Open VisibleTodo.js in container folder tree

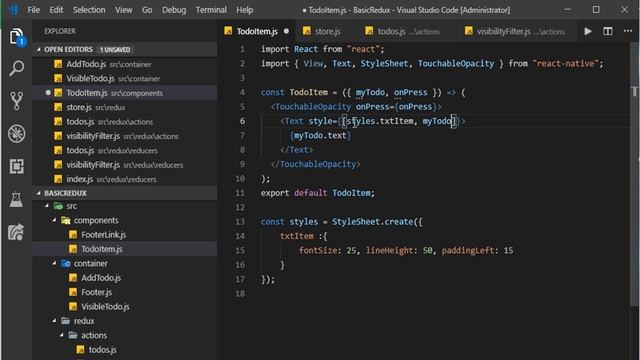(x=124, y=307)
